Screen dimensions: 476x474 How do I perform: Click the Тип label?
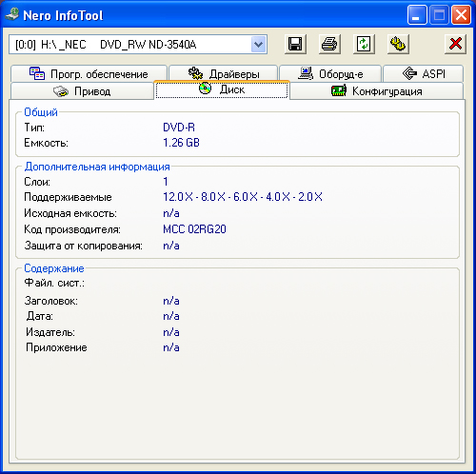coord(34,128)
